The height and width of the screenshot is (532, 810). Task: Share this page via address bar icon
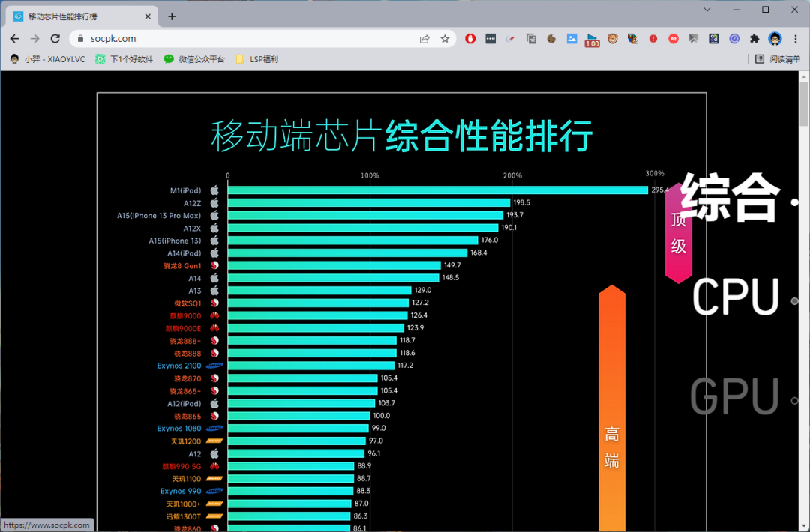(x=424, y=39)
